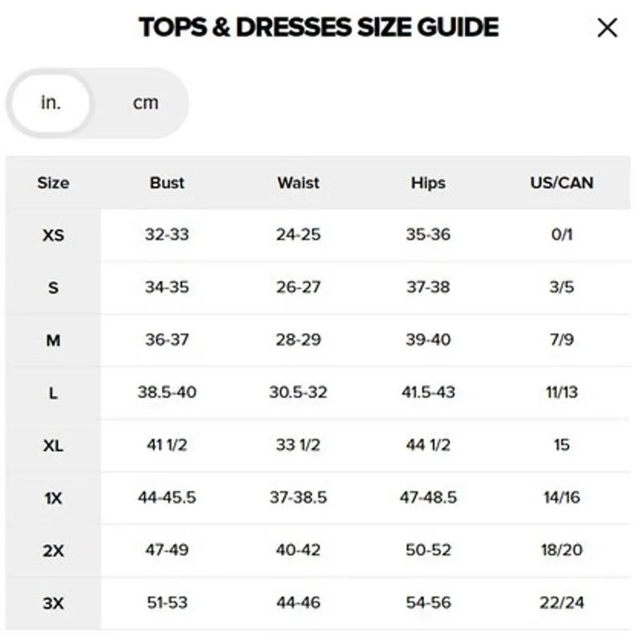Click the 33 1/2 waist measurement cell
644x644 pixels.
click(x=298, y=445)
